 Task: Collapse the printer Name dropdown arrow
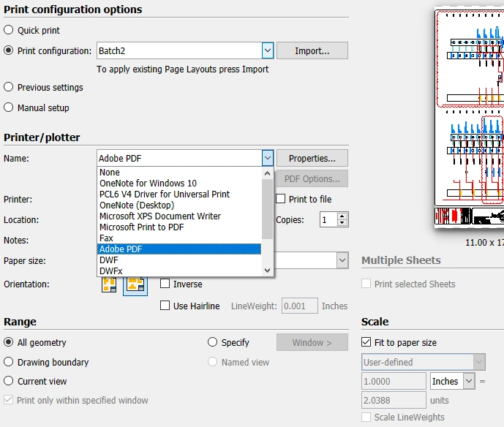268,158
